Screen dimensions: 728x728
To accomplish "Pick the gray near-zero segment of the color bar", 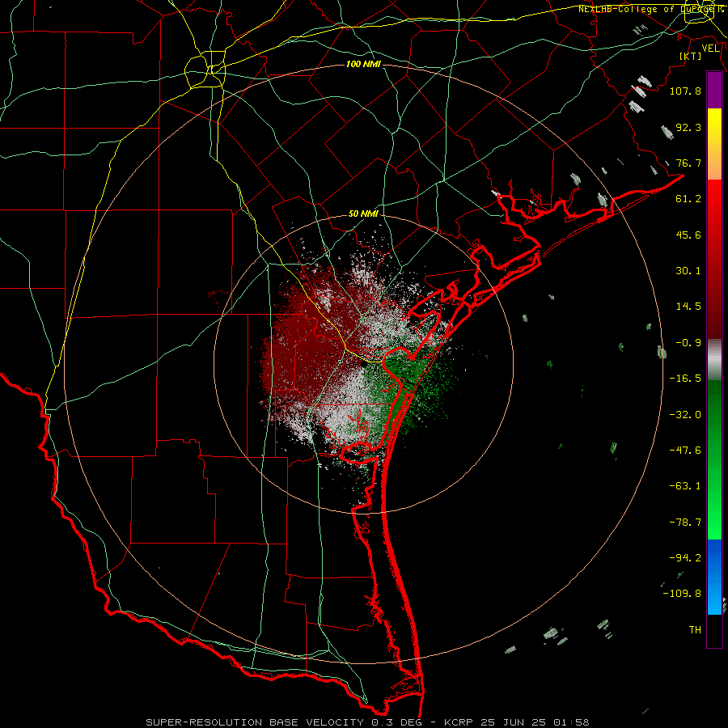I will [x=714, y=360].
